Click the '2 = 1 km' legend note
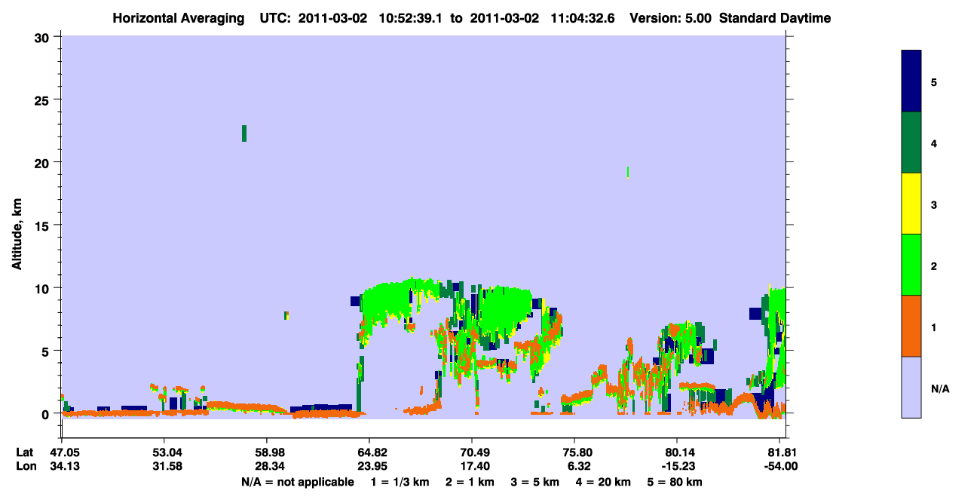980x503 pixels. click(x=469, y=482)
